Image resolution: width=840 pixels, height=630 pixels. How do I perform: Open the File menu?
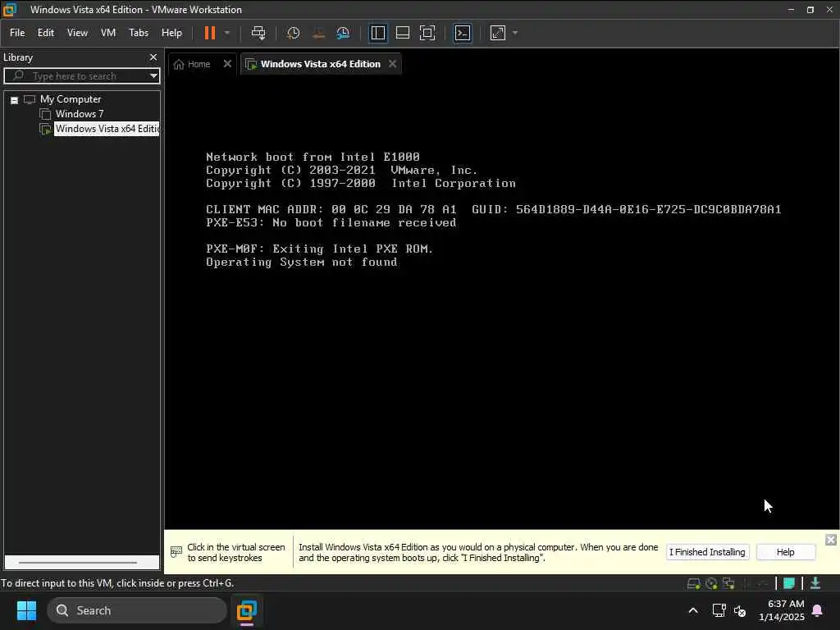[x=17, y=33]
